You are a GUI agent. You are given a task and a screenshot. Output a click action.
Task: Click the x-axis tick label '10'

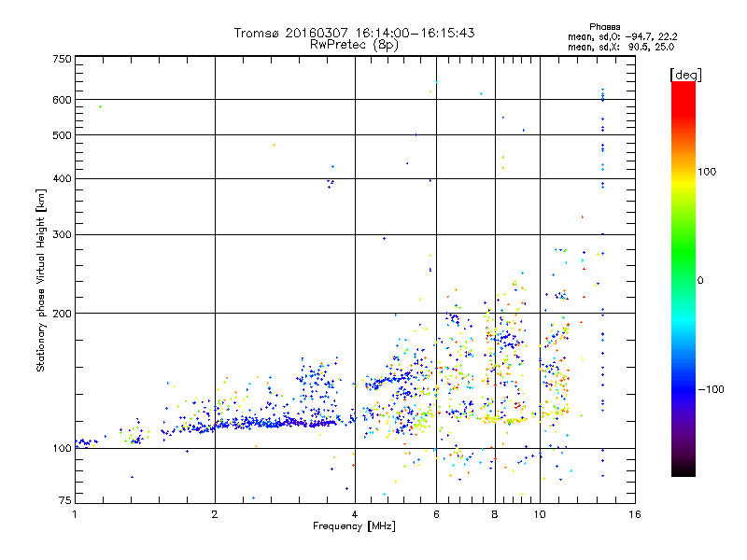[x=540, y=514]
